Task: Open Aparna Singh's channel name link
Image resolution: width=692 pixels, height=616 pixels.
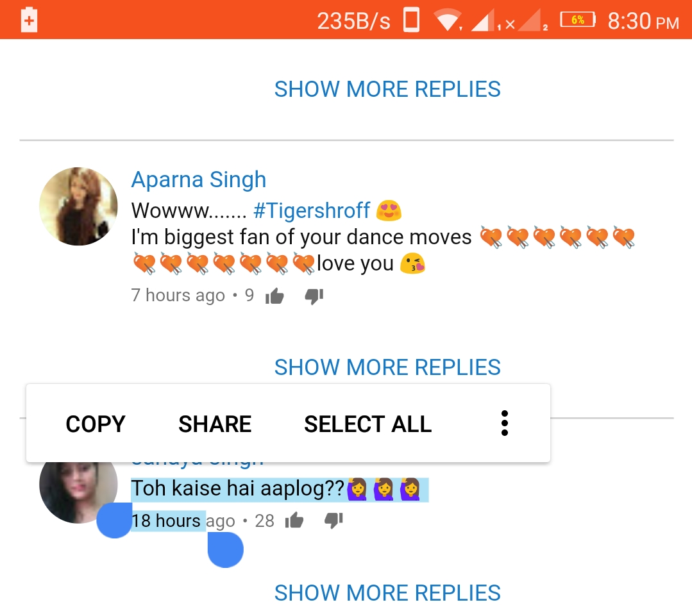Action: (x=199, y=180)
